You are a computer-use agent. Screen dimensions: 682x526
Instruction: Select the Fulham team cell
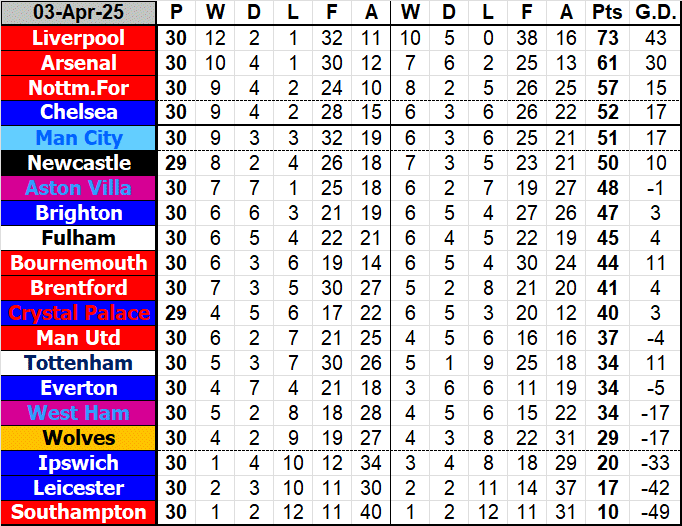click(79, 238)
